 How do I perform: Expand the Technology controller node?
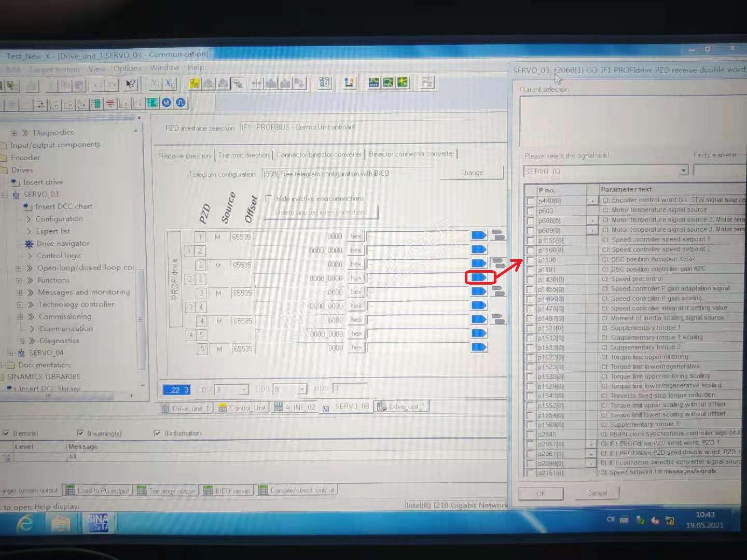20,305
